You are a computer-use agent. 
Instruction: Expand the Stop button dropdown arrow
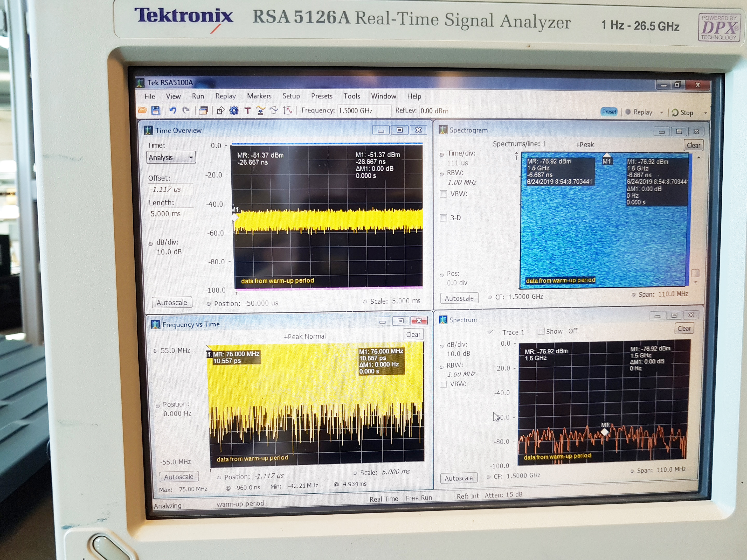tap(705, 113)
